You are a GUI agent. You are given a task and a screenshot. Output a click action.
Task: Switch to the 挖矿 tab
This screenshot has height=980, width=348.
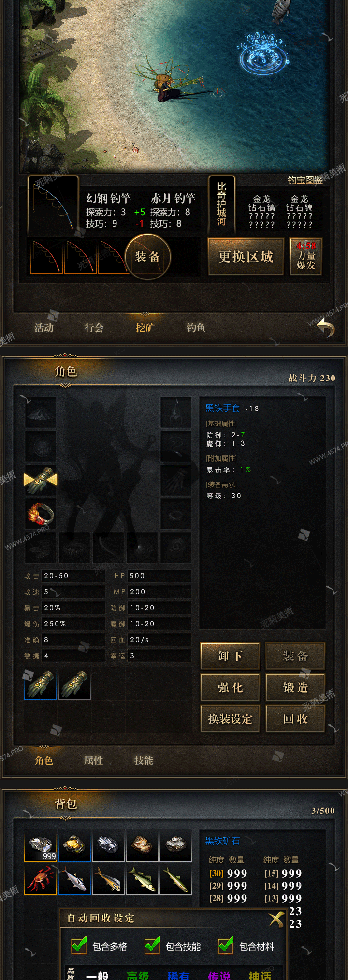pyautogui.click(x=145, y=328)
